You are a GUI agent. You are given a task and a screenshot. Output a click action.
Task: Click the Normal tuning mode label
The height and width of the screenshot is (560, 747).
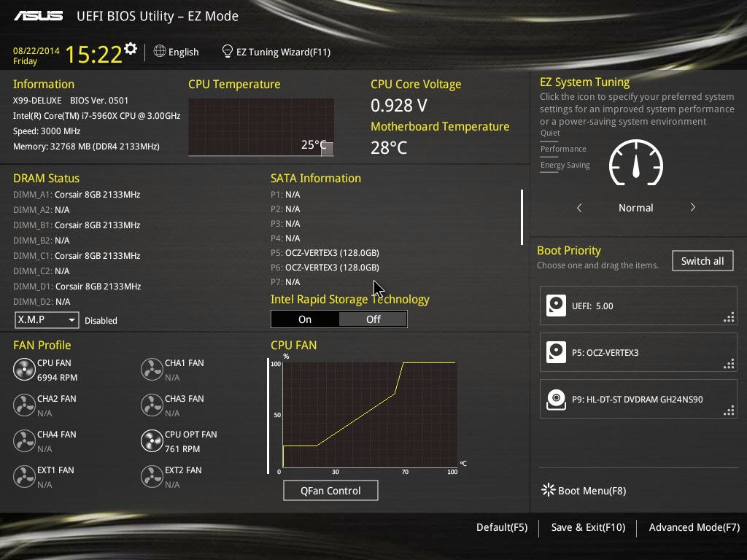click(x=635, y=208)
